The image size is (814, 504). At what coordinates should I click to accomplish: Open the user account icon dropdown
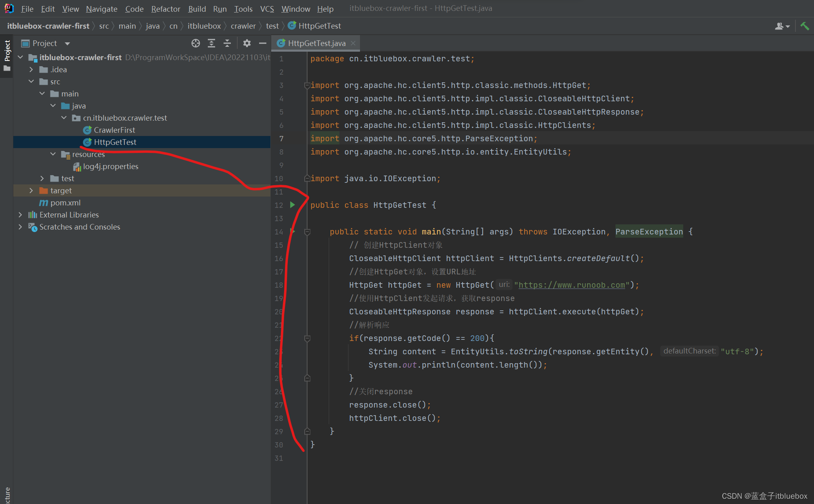coord(782,26)
